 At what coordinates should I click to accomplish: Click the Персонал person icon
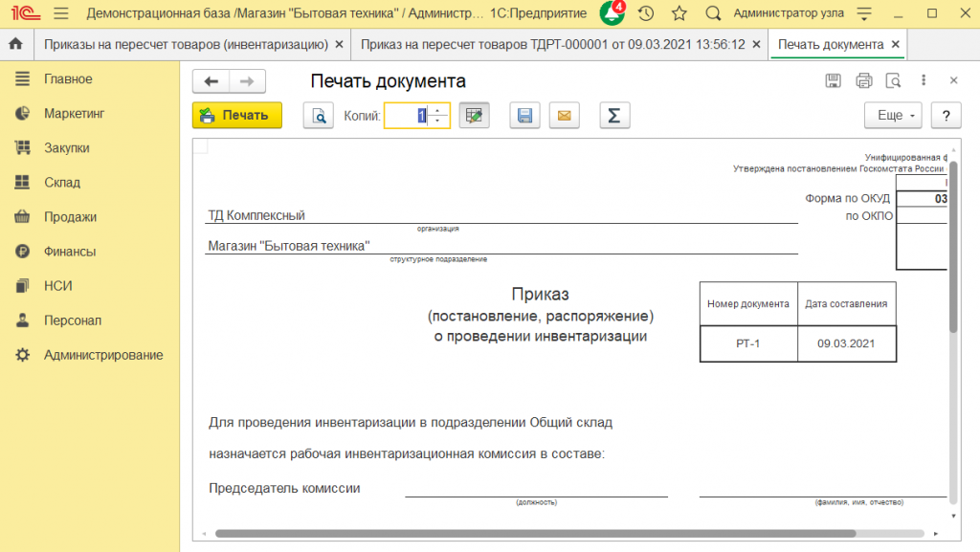pos(23,320)
